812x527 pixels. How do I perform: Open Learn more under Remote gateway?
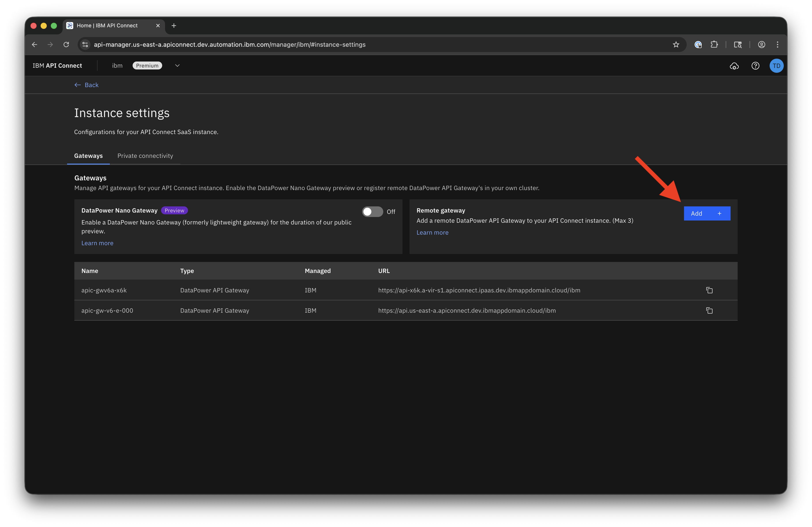432,232
